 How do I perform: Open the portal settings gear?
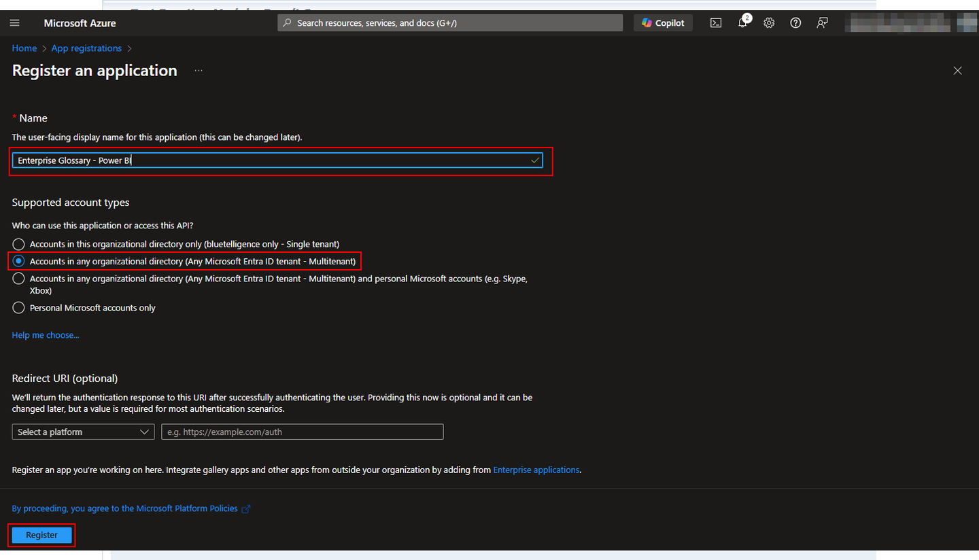pyautogui.click(x=769, y=23)
